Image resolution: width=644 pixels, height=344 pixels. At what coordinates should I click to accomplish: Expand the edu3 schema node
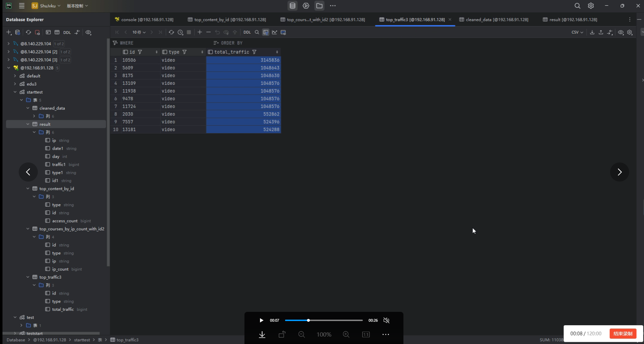tap(15, 84)
